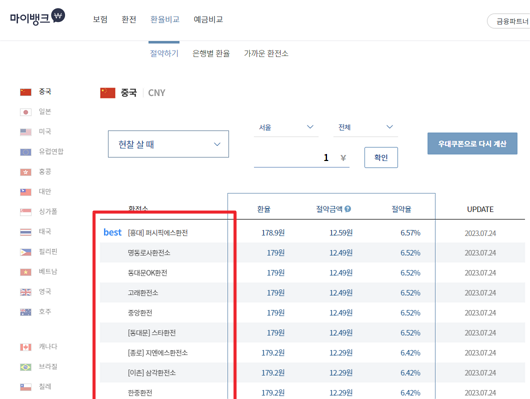Image resolution: width=530 pixels, height=399 pixels.
Task: Click the [이촌] 삼각환전소 shop name
Action: 151,372
